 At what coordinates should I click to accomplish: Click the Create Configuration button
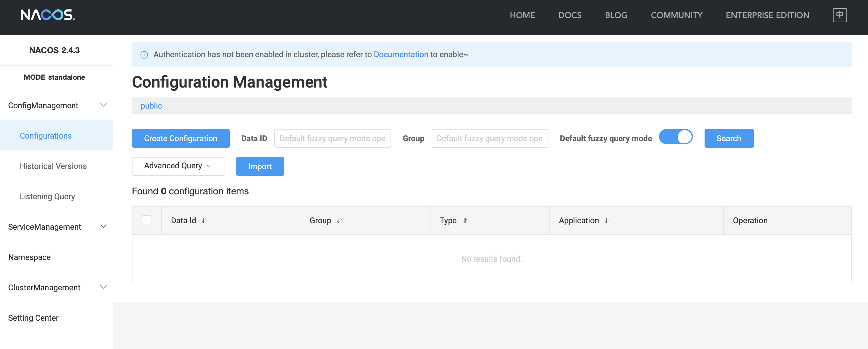point(181,138)
